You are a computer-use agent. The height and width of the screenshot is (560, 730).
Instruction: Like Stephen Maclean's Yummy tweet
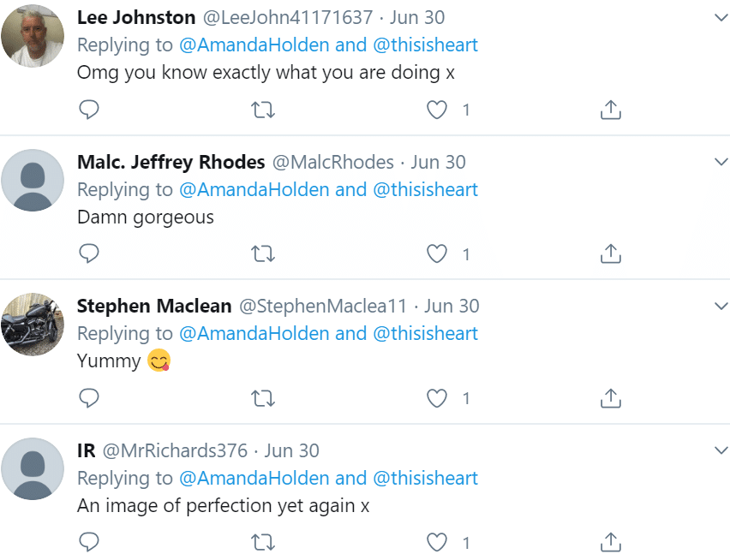pyautogui.click(x=437, y=399)
